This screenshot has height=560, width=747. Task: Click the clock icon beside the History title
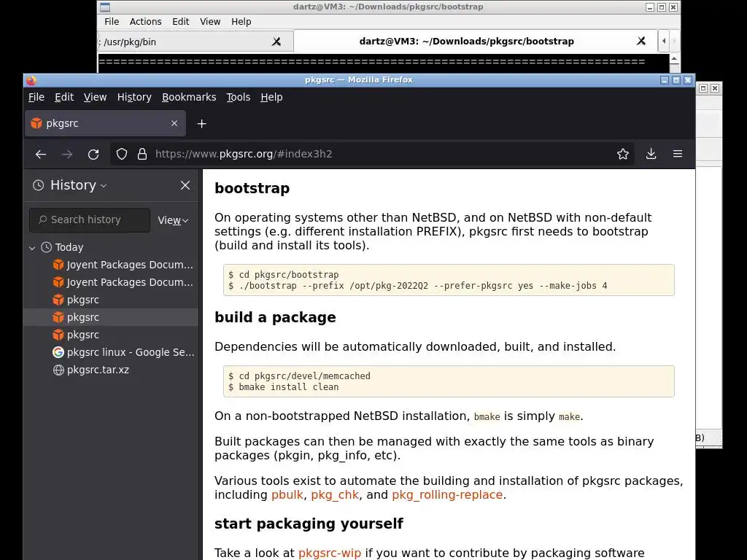(x=39, y=185)
